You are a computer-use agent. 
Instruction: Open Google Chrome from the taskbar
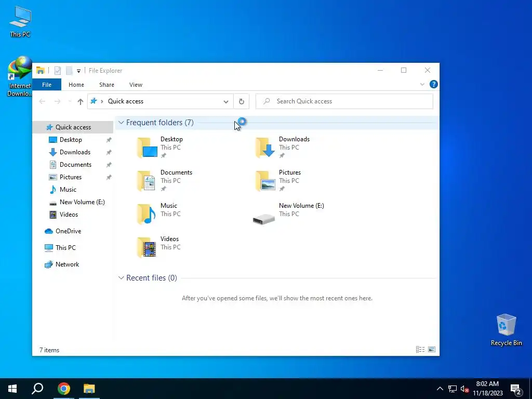64,389
